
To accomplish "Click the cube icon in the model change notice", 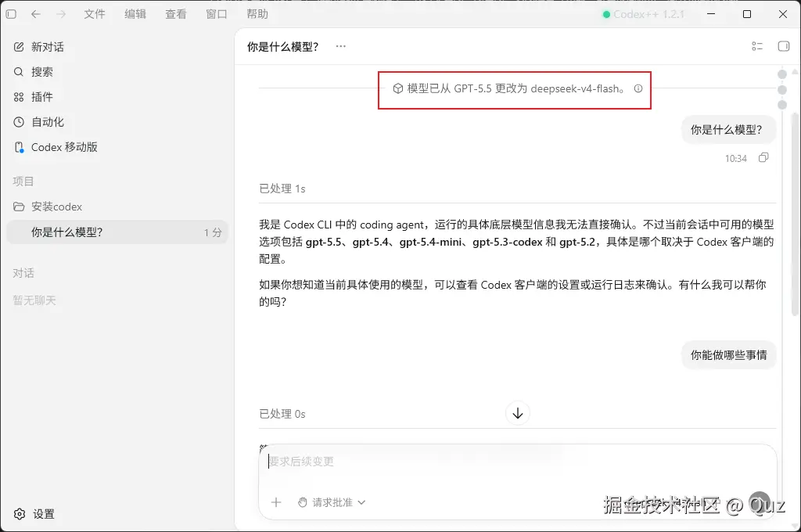I will click(x=398, y=88).
